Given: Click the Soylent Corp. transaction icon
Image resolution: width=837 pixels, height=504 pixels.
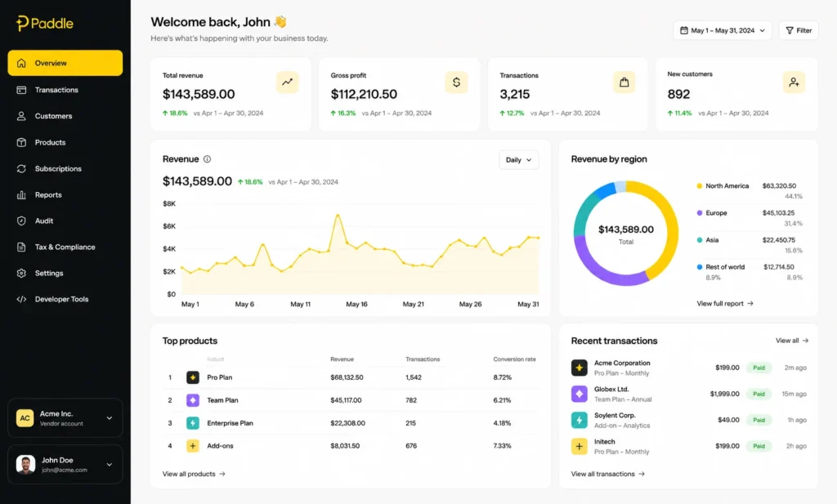Looking at the screenshot, I should [x=580, y=420].
